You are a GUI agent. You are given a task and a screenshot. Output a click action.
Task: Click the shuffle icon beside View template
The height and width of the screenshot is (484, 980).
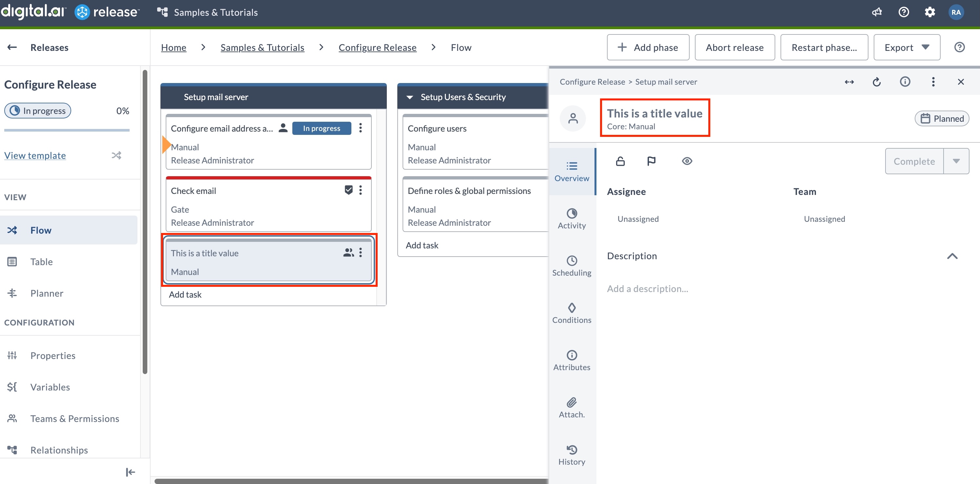tap(116, 155)
